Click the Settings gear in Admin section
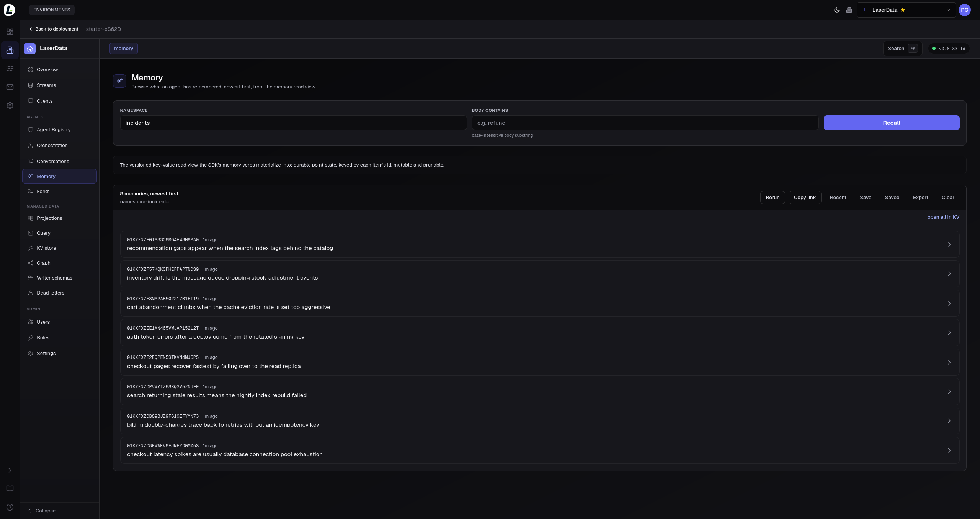 point(30,354)
